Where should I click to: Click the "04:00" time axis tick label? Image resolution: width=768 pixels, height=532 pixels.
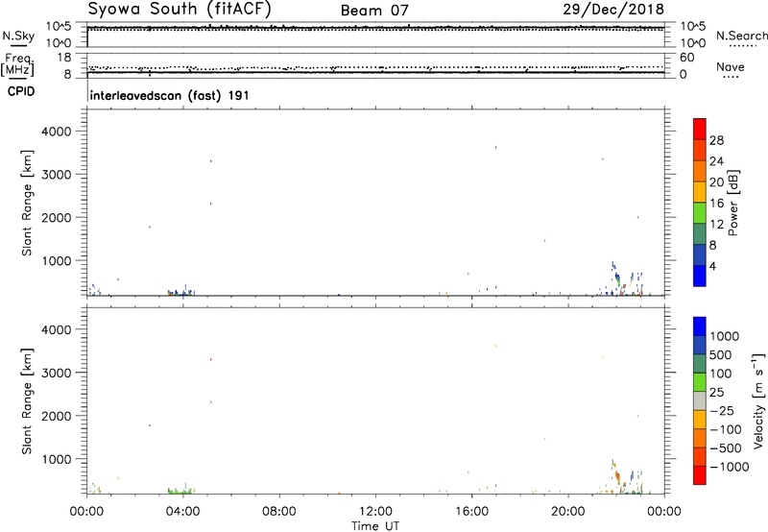click(183, 512)
